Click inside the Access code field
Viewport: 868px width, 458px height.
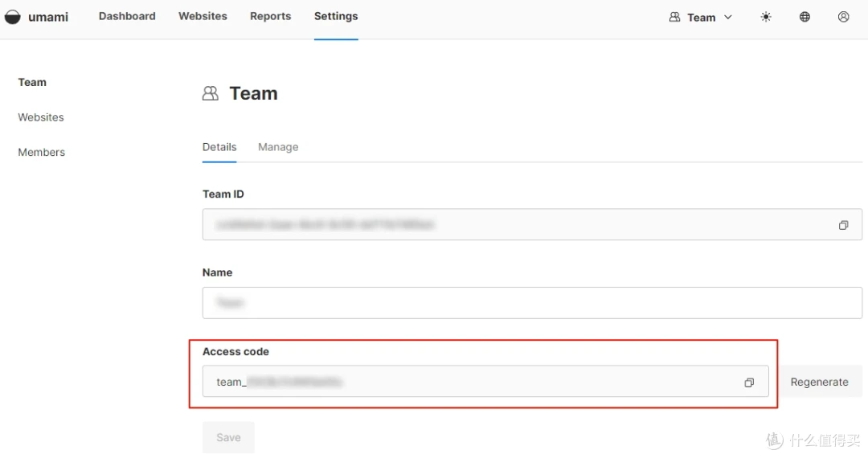click(485, 381)
